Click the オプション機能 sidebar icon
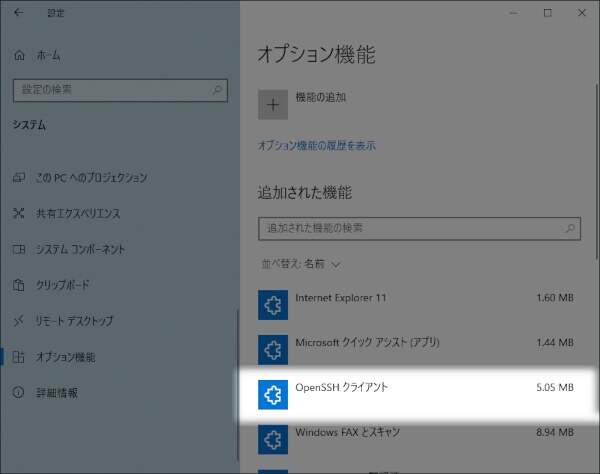The image size is (600, 474). click(18, 357)
